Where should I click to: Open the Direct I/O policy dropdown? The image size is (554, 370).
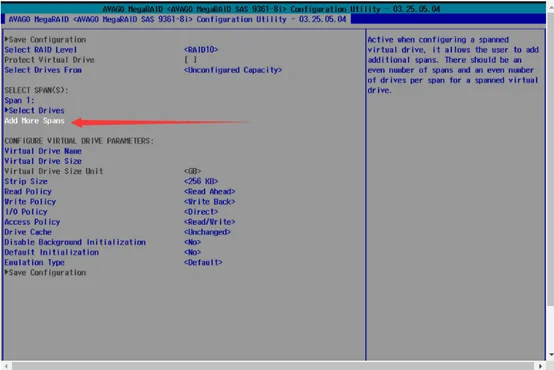point(201,212)
